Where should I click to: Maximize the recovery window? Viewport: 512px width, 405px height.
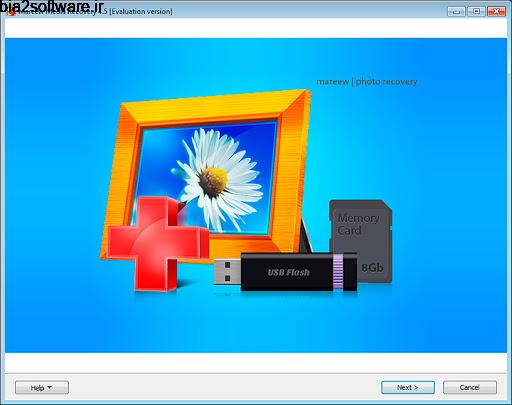pyautogui.click(x=476, y=12)
